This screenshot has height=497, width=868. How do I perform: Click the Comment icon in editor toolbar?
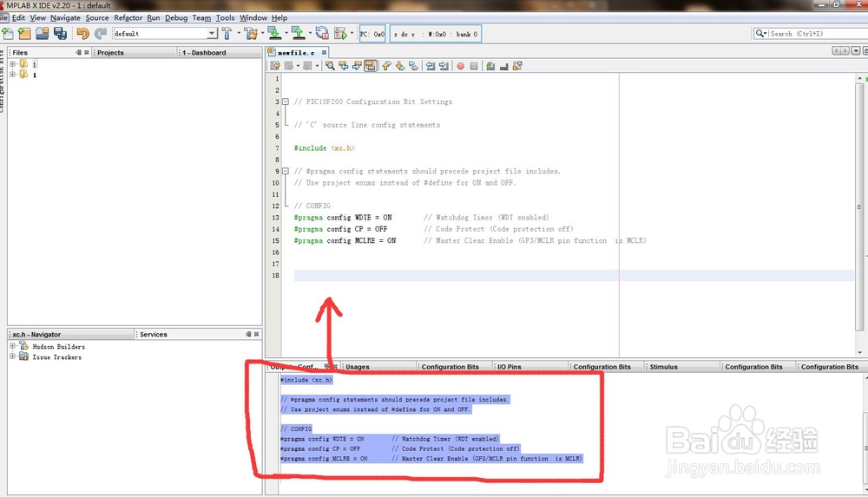point(490,66)
